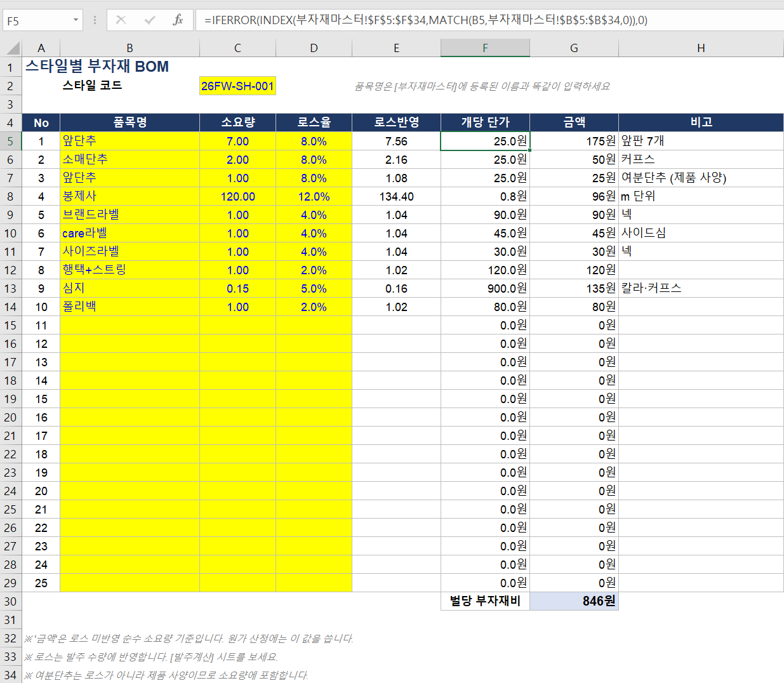Click the 심지 item cell
Image resolution: width=784 pixels, height=683 pixels.
click(x=130, y=288)
